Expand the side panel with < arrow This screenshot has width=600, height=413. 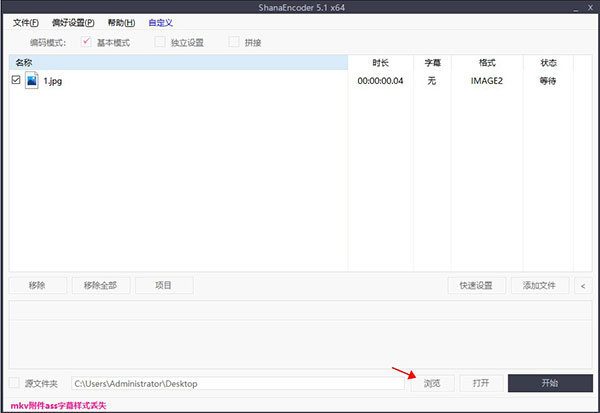coord(583,286)
